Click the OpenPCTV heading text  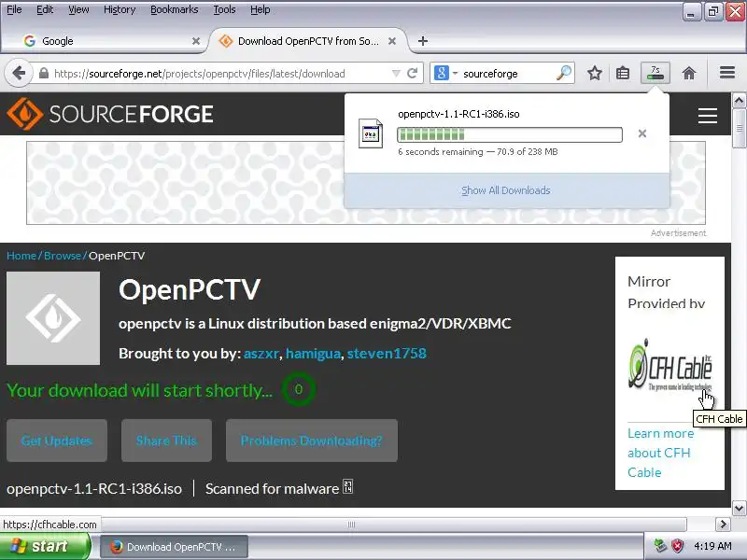[190, 289]
